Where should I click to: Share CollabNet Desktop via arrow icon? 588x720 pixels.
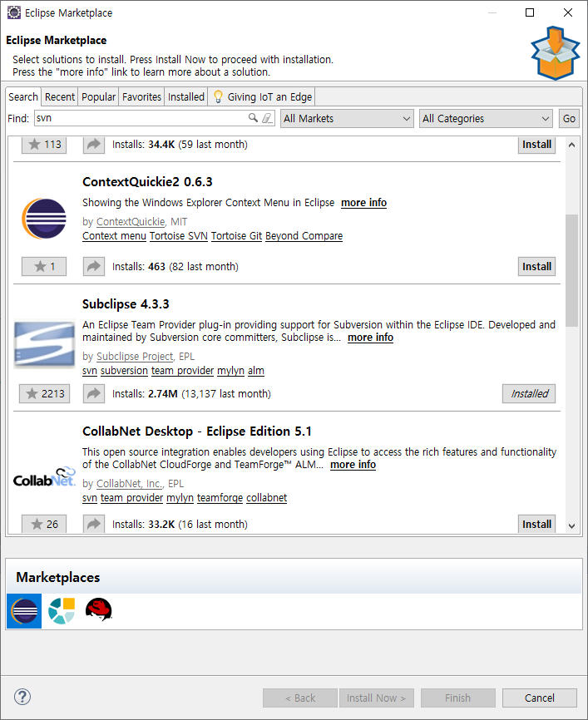coord(94,524)
